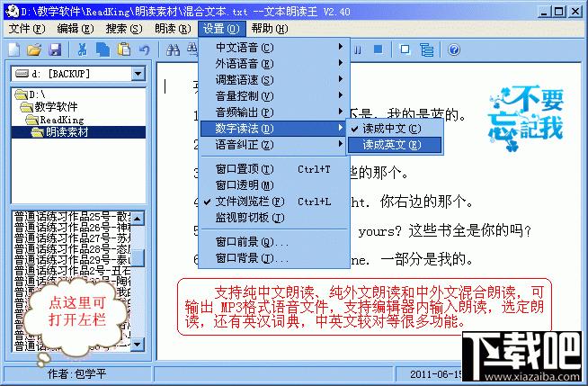Image resolution: width=588 pixels, height=386 pixels.
Task: Stop reading with the square stop icon
Action: (x=379, y=49)
